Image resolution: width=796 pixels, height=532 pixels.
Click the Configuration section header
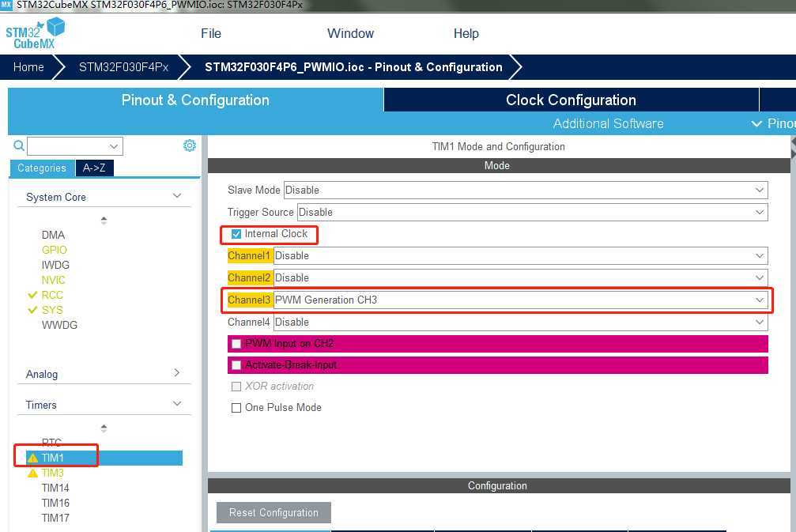pos(499,486)
